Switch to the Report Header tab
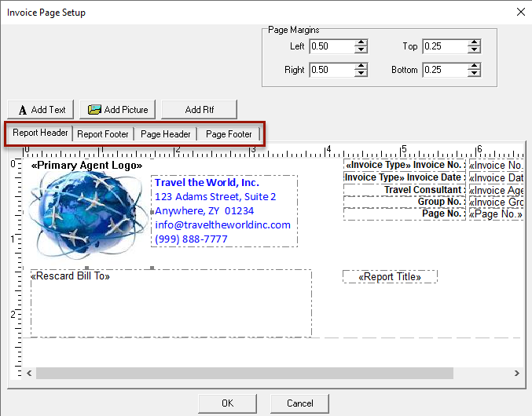Image resolution: width=532 pixels, height=416 pixels. 41,133
